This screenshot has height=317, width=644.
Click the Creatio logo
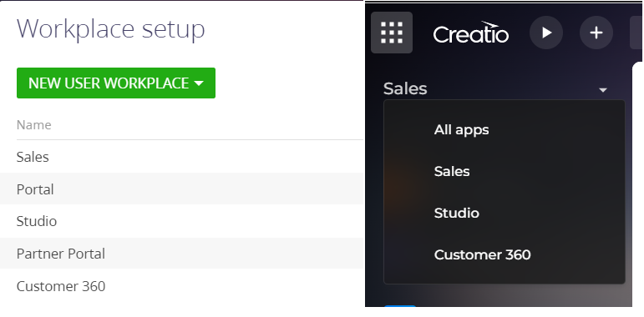pyautogui.click(x=470, y=33)
